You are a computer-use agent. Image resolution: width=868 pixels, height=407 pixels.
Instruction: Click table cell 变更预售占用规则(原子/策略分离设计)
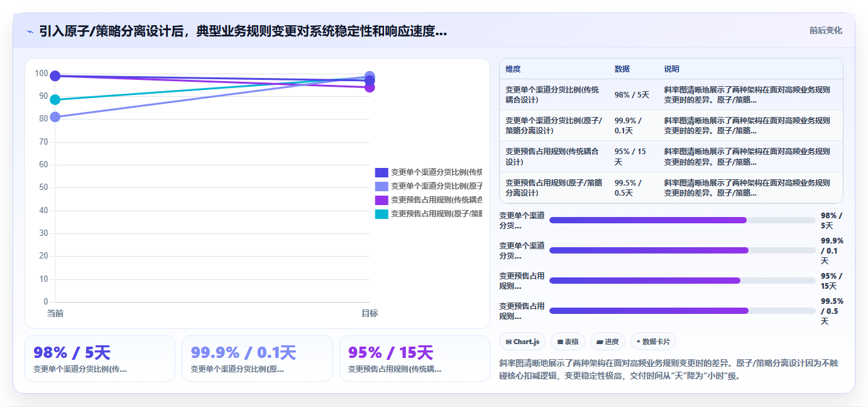[554, 187]
